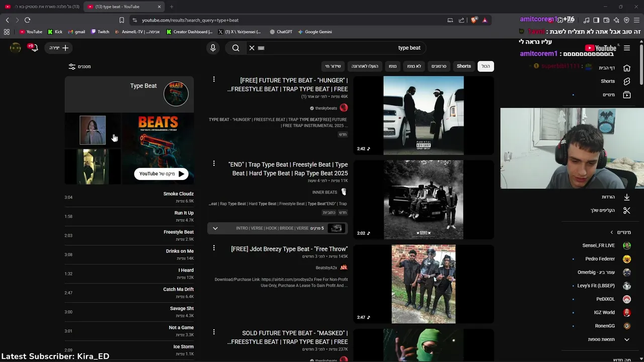644x362 pixels.
Task: Expand the chapters row INTRO VERSE HOOK
Action: (277, 228)
